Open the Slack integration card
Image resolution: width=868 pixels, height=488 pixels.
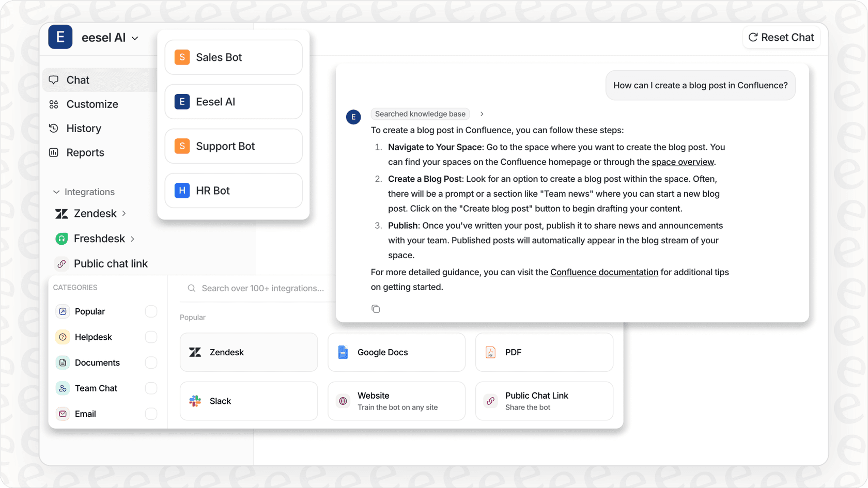click(x=248, y=401)
